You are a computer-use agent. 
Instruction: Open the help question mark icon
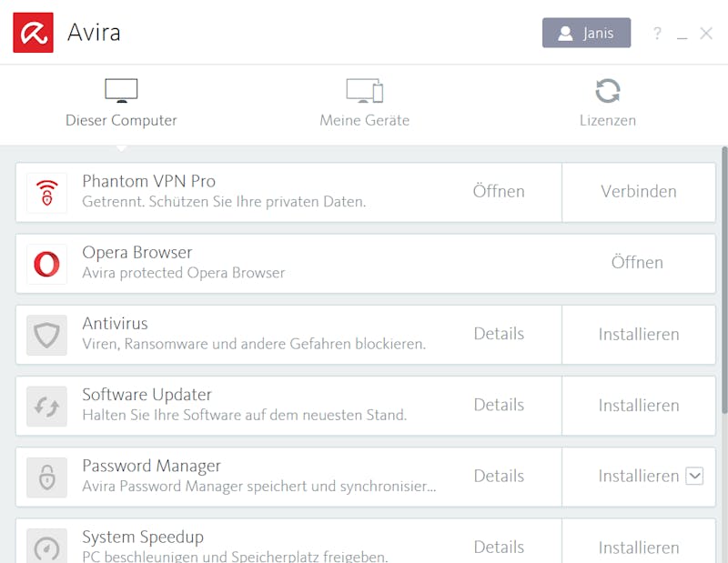657,34
